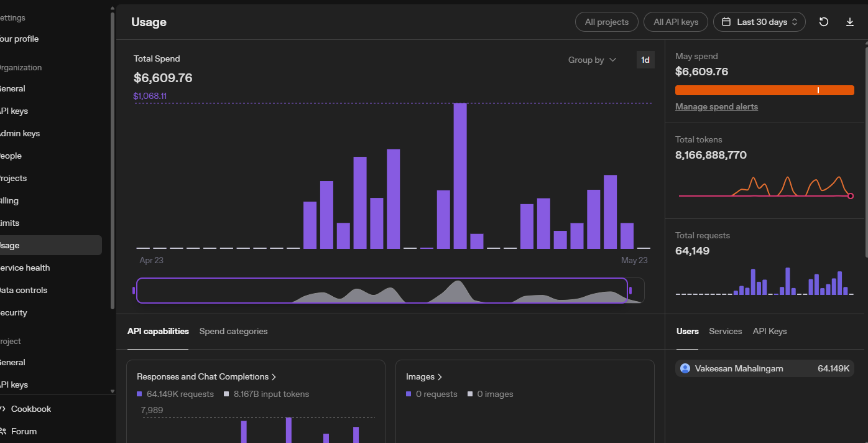Click the $6,609.76 Total Spend value
Viewport: 868px width, 443px height.
click(x=163, y=78)
